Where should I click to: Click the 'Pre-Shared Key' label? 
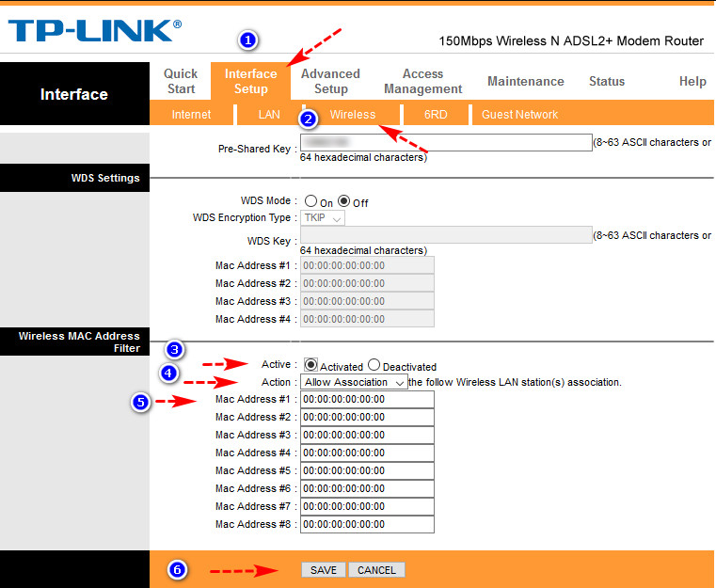254,149
